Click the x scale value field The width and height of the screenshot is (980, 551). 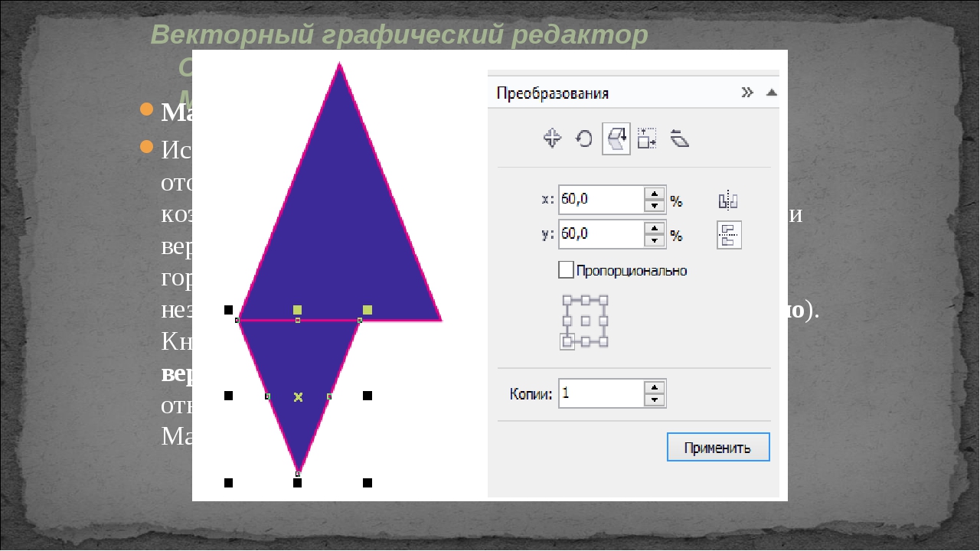[x=602, y=200]
